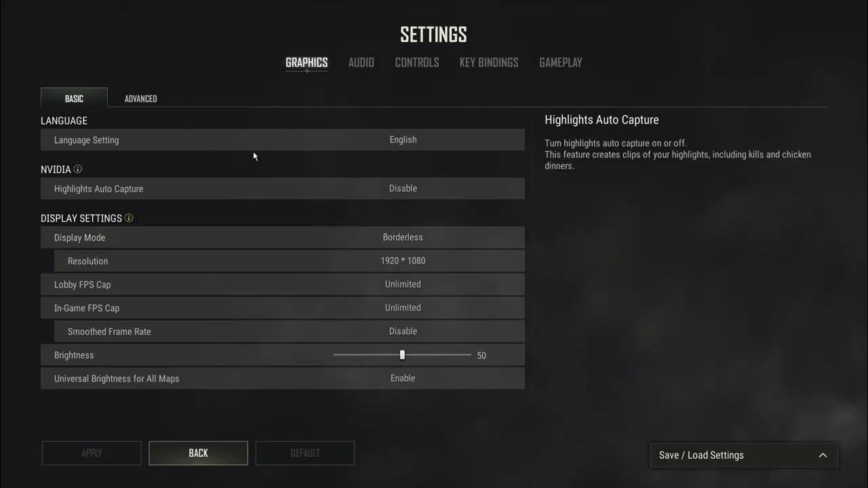This screenshot has width=868, height=488.
Task: Open the Controls settings tab
Action: tap(417, 62)
